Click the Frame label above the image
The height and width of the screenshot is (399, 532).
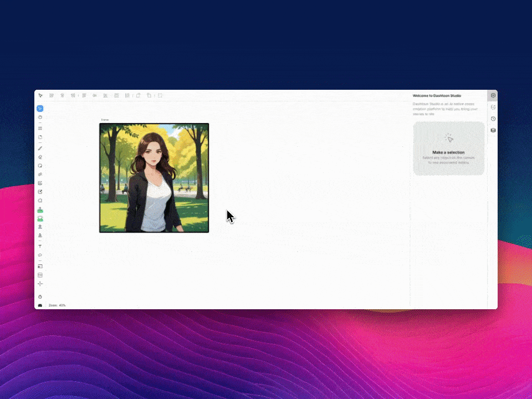tap(105, 120)
